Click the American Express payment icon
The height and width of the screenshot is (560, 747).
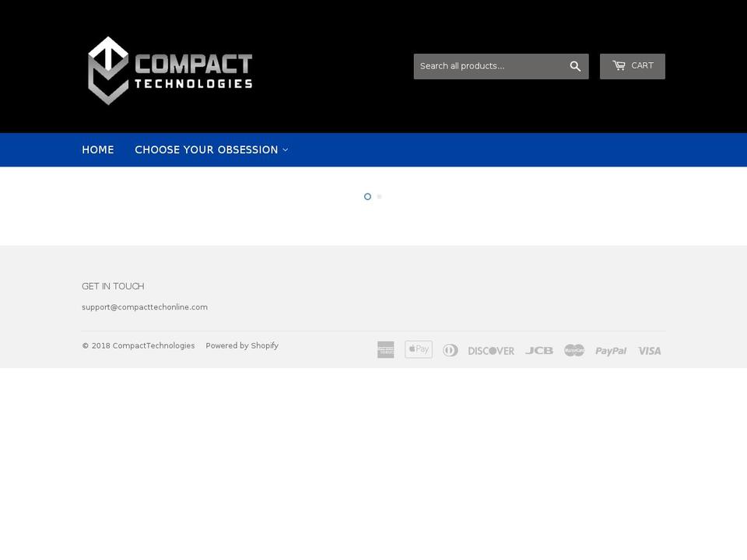pos(385,350)
